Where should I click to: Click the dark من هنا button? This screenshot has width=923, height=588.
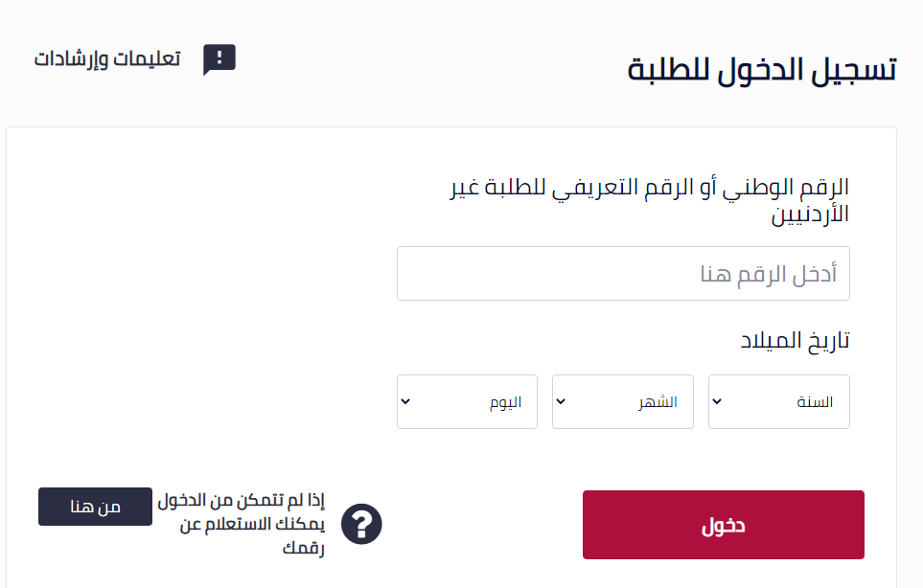95,507
